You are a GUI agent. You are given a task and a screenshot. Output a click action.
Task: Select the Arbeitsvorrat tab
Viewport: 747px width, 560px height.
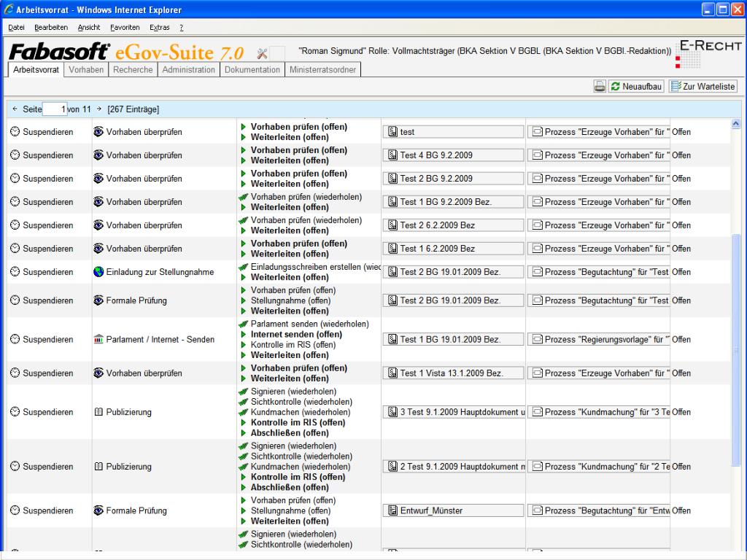tap(36, 69)
